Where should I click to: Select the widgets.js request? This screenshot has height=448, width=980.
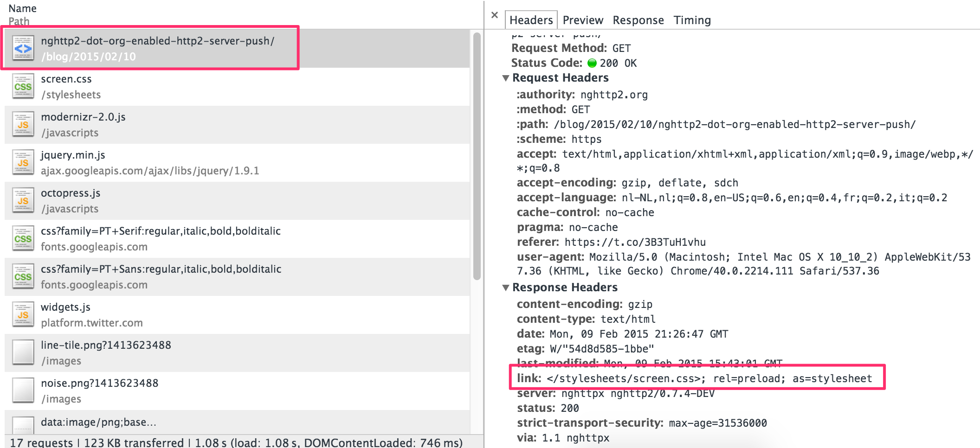237,315
